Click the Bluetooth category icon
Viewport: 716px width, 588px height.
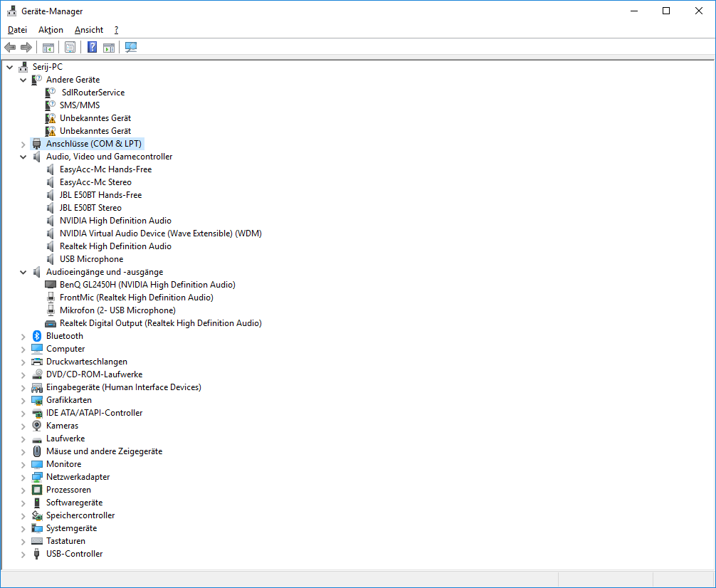tap(37, 336)
